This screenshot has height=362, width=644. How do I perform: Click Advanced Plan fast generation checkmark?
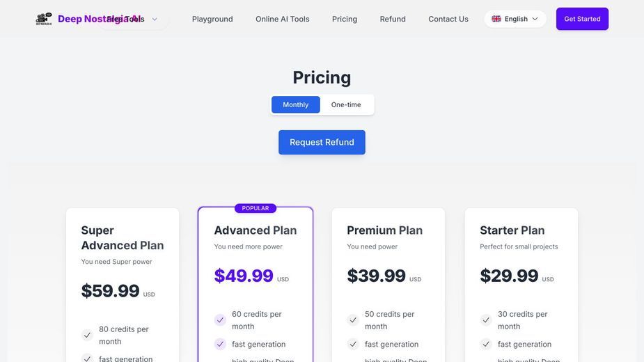220,345
